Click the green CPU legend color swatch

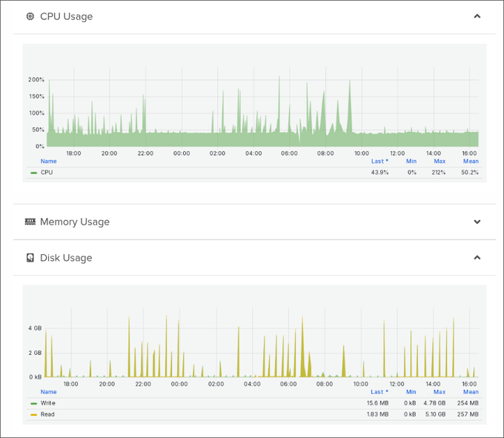point(34,173)
